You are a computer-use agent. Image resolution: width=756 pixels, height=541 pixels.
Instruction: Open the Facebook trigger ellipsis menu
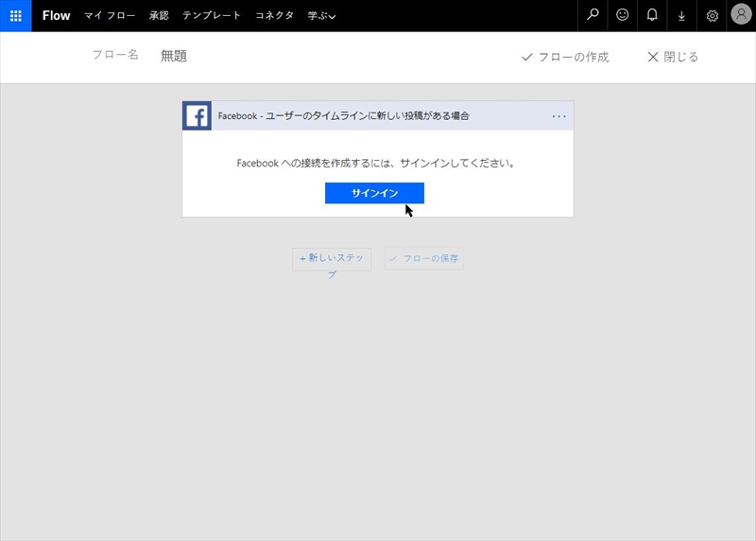558,116
